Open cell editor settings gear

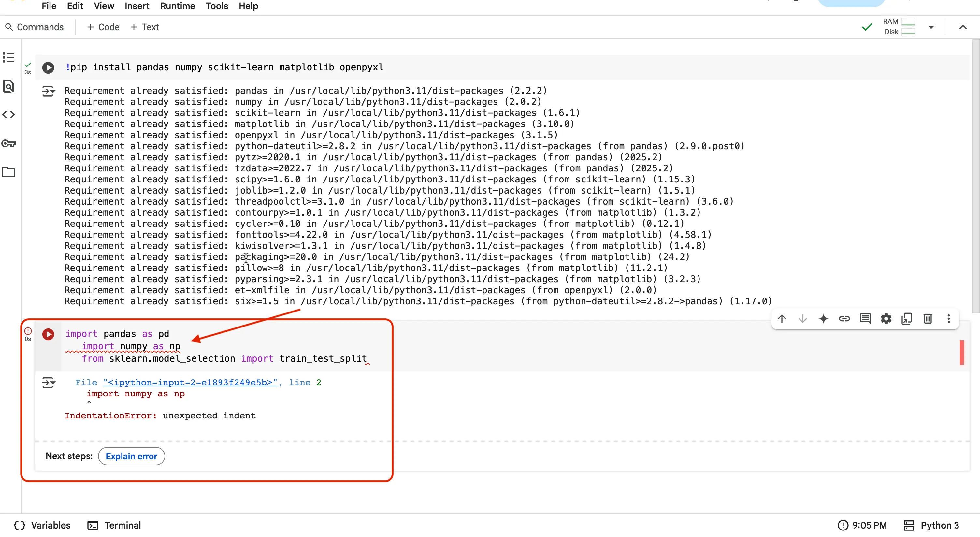coord(886,319)
